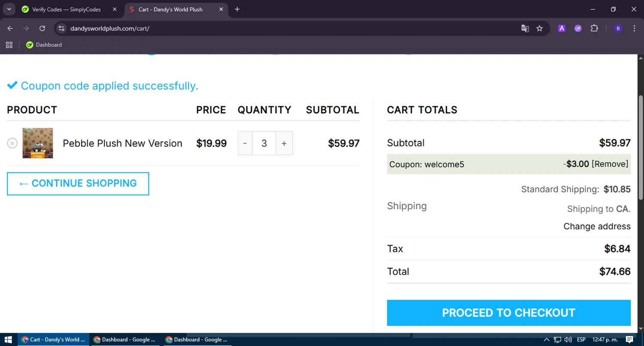The width and height of the screenshot is (644, 346).
Task: Expand the tab search dropdown
Action: (x=9, y=9)
